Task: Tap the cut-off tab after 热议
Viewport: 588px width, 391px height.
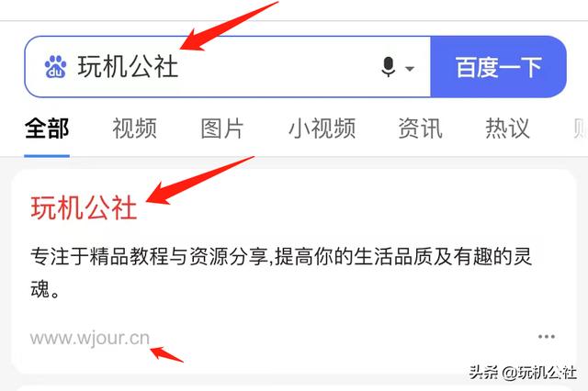Action: pos(581,128)
